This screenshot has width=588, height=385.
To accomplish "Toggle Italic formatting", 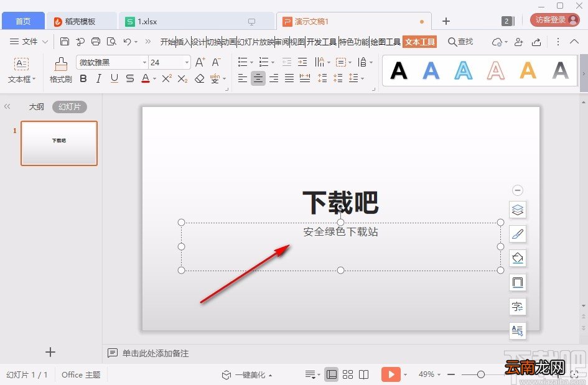I will tap(99, 78).
